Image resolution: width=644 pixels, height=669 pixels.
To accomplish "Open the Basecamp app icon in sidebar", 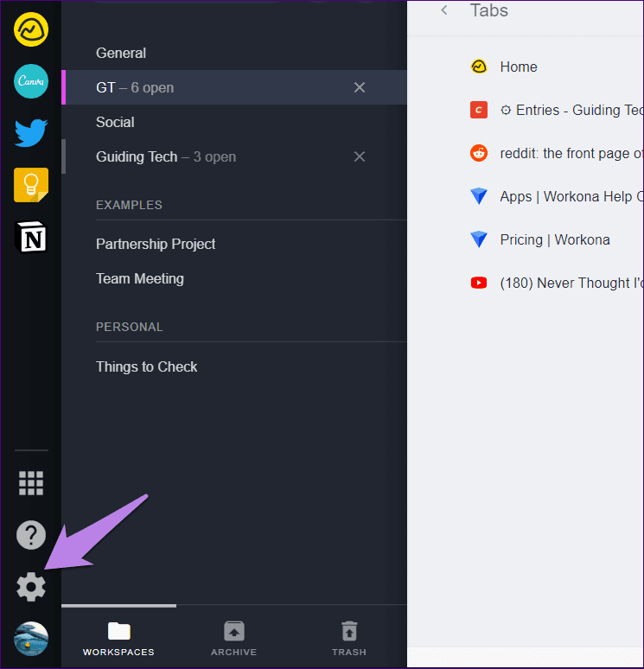I will tap(31, 29).
